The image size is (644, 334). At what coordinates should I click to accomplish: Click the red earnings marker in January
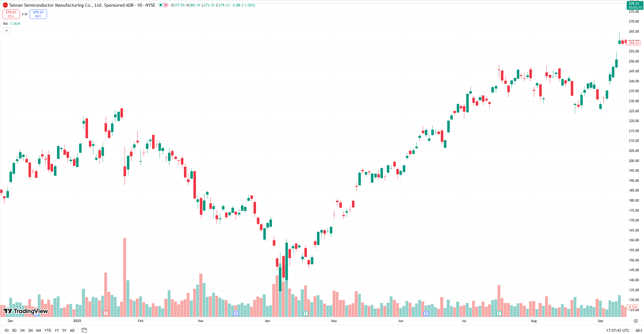106,313
